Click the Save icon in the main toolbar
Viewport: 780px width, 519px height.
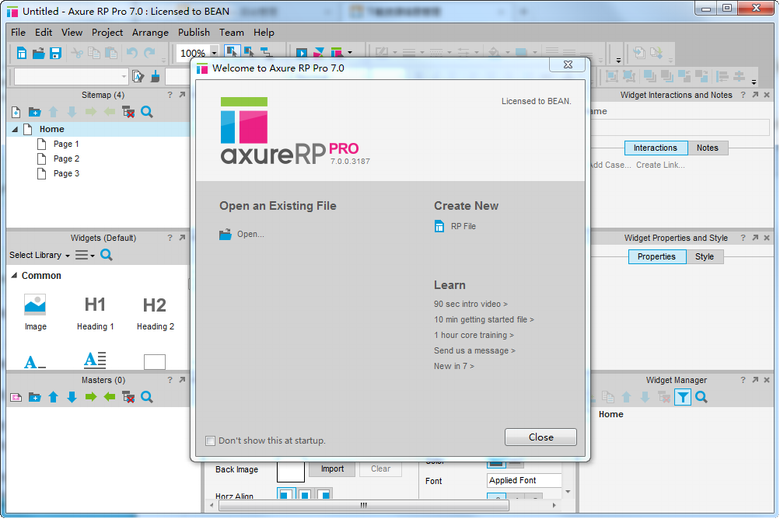pyautogui.click(x=57, y=53)
